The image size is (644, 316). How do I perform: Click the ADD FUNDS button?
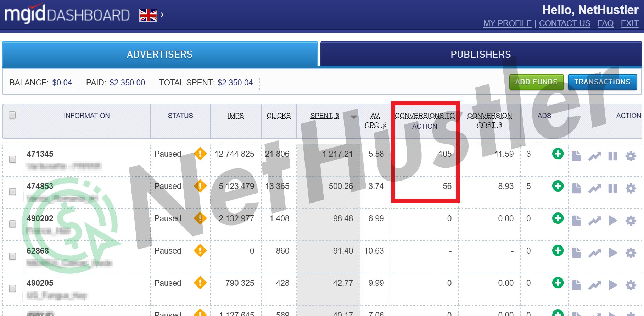point(536,82)
